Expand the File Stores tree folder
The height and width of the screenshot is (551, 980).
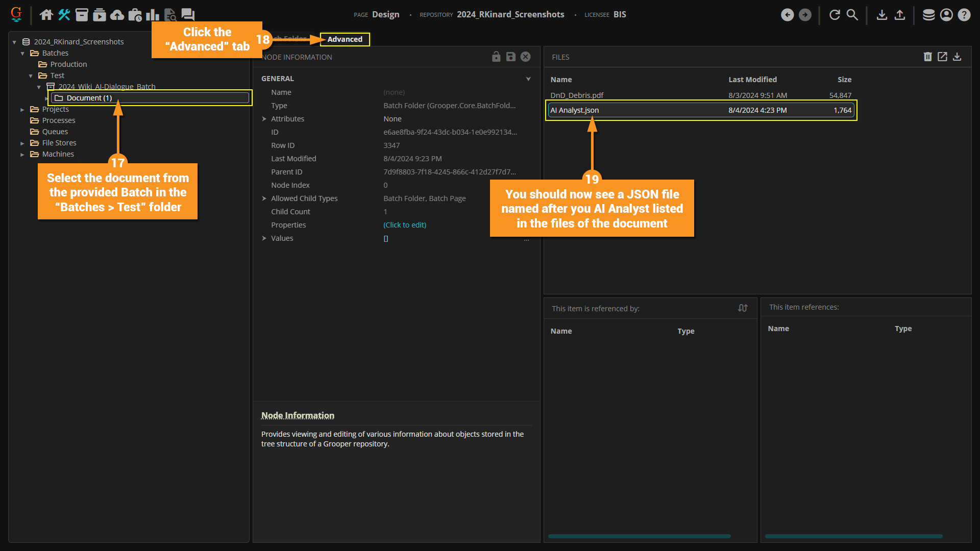(22, 143)
